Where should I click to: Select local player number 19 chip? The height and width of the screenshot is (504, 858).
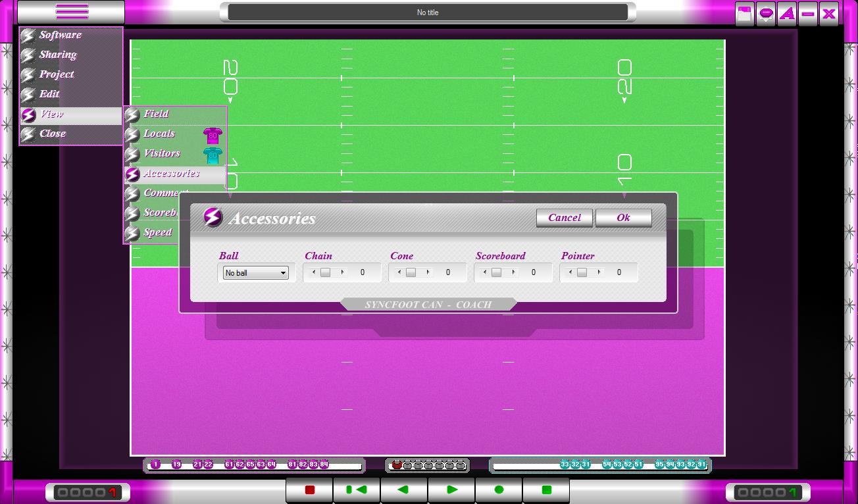pyautogui.click(x=176, y=465)
